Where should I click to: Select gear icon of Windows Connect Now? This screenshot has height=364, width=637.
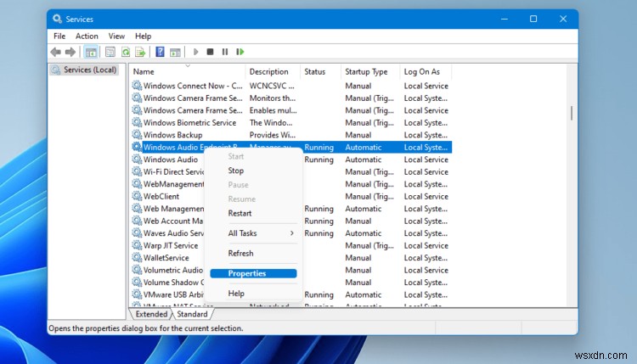[x=137, y=86]
